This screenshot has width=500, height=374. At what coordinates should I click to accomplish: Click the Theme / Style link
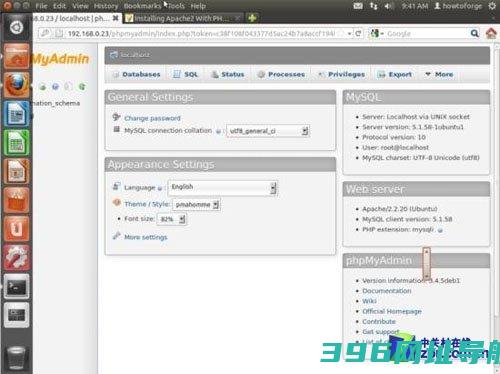147,204
